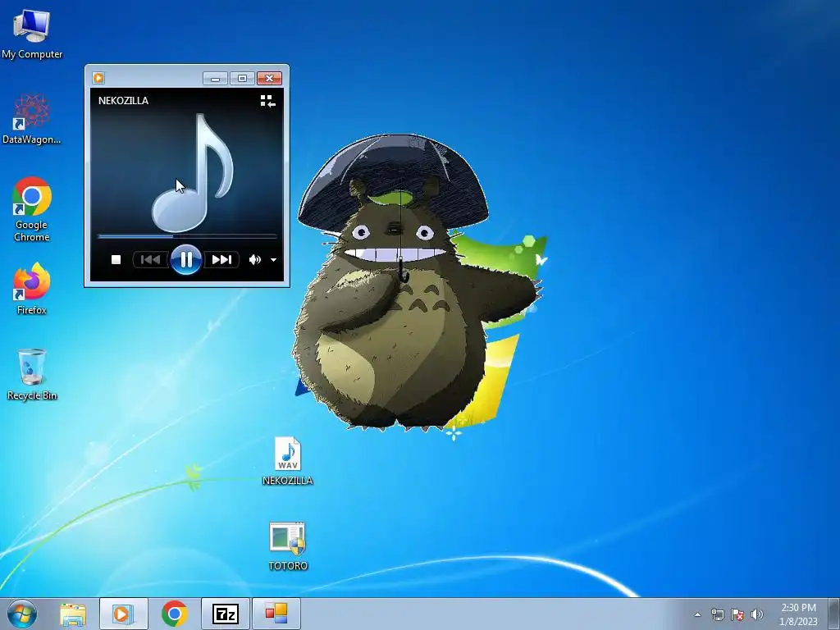This screenshot has width=840, height=630.
Task: Maximize the media player window
Action: [242, 79]
